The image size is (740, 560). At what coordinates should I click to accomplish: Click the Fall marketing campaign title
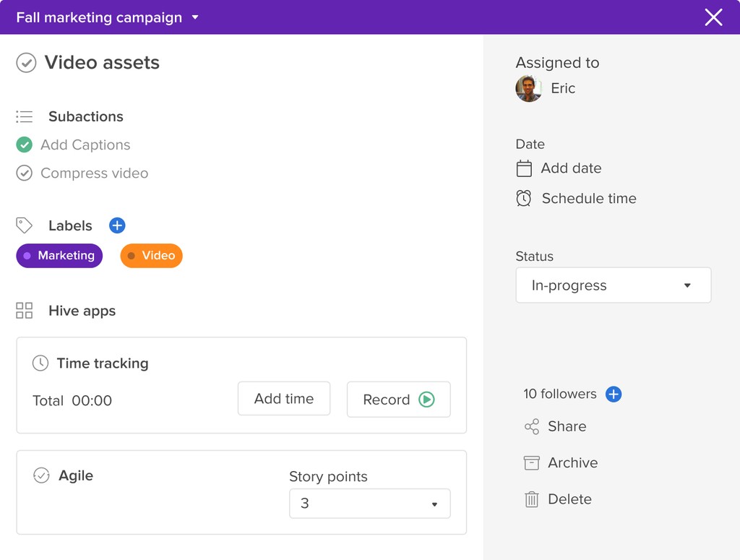pyautogui.click(x=99, y=17)
